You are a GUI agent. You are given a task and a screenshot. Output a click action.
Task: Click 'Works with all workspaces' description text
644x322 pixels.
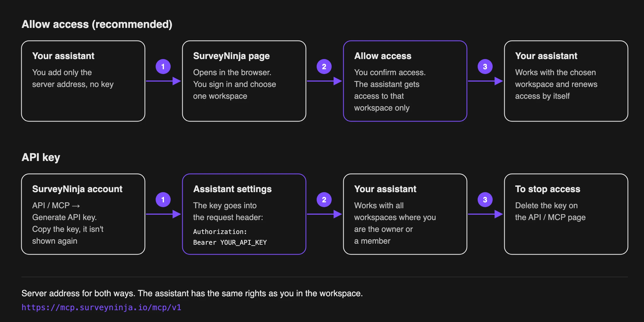[395, 223]
